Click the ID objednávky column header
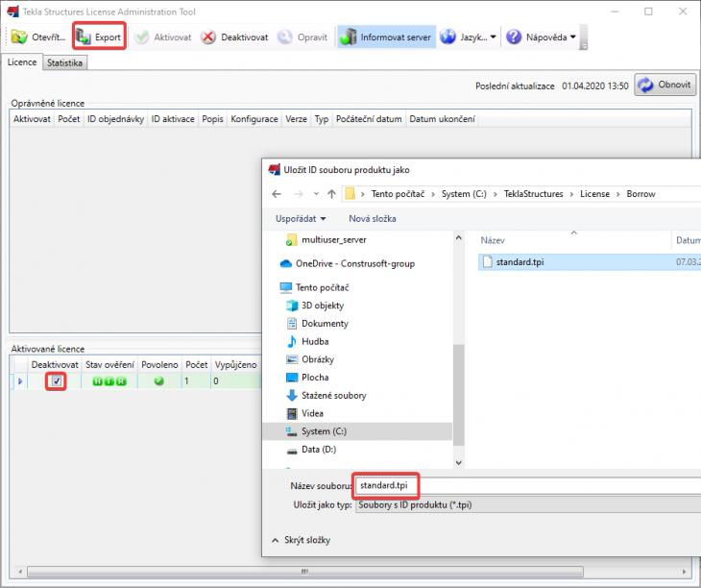Viewport: 701px width, 588px height. point(115,119)
